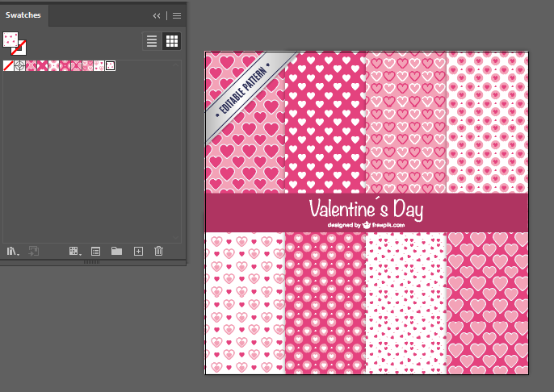Click the Editable Pattern ribbon on artwork
Screen dimensions: 554x392
(x=243, y=91)
